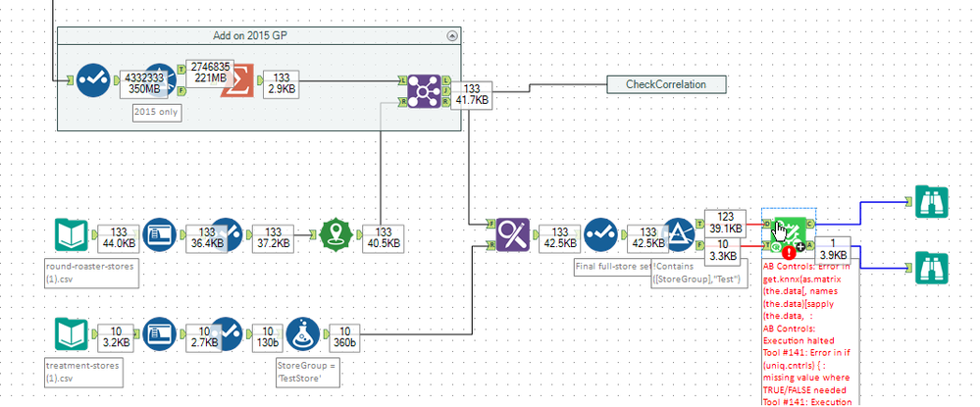Select the Select tool before the Formula tool
The width and height of the screenshot is (980, 407).
(226, 333)
